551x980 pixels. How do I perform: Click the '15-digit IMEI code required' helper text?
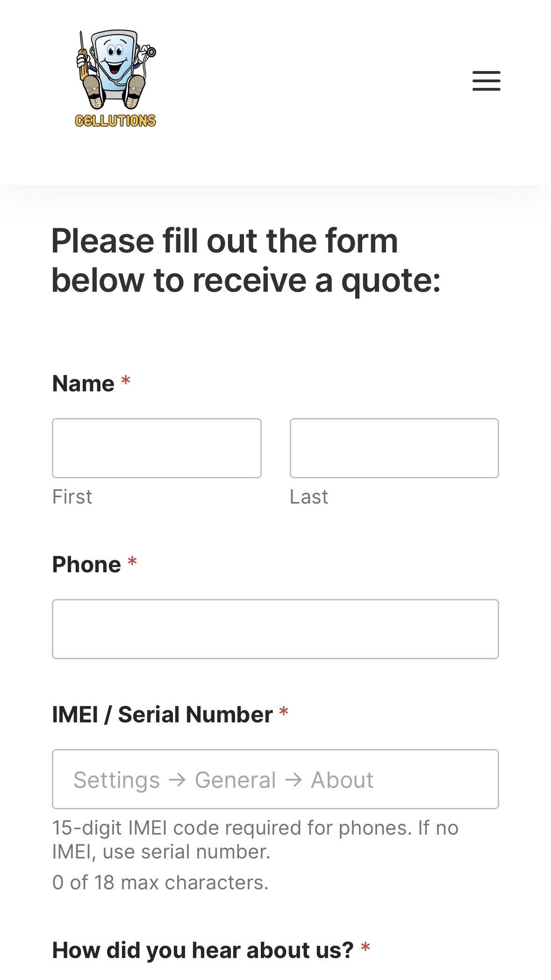255,839
